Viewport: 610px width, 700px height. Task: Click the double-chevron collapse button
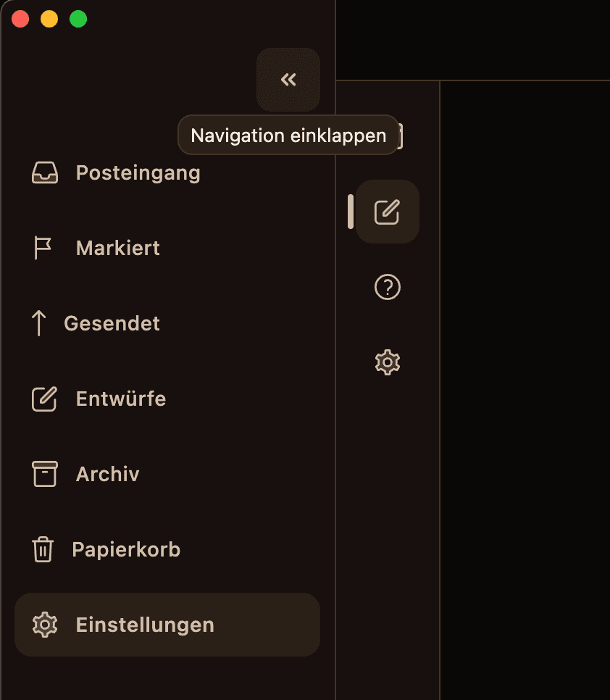pos(288,80)
